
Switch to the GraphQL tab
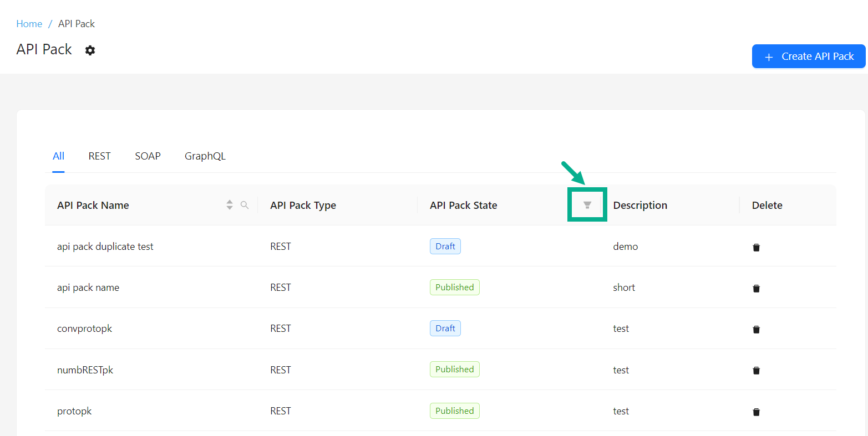point(205,156)
